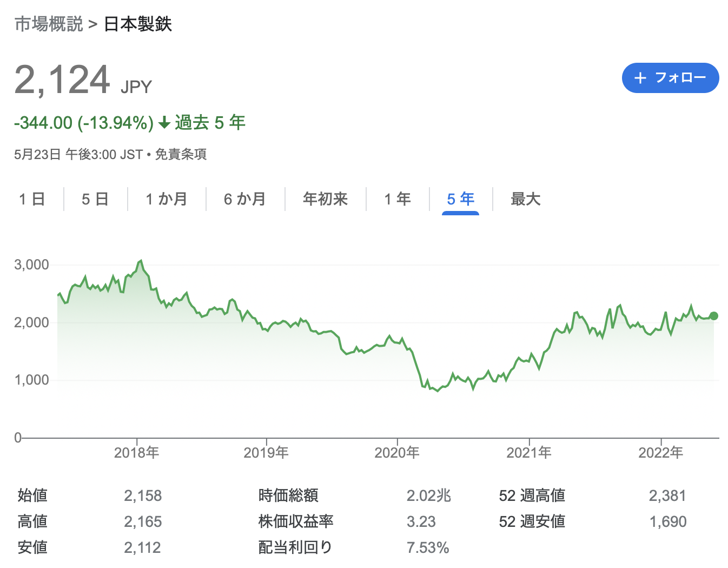Switch to the 1 か月 tab
728x568 pixels.
(x=167, y=199)
